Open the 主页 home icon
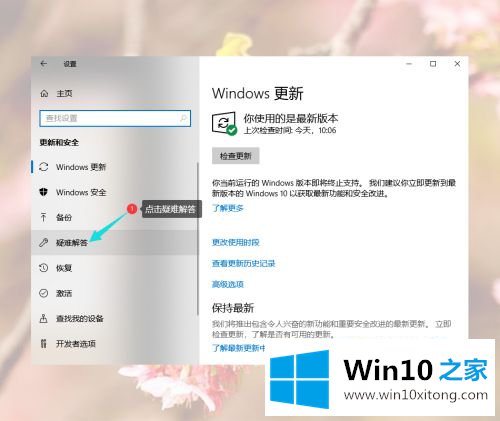This screenshot has width=500, height=421. point(44,93)
